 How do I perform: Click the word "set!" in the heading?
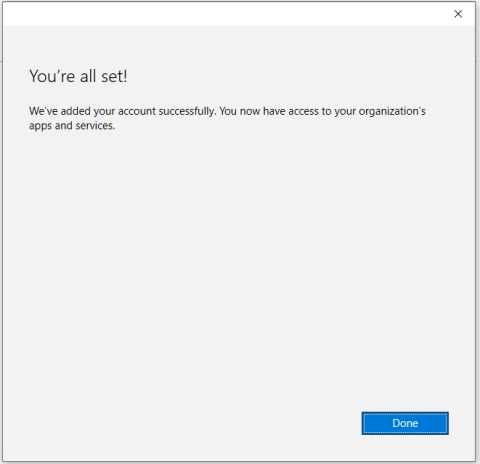click(114, 76)
